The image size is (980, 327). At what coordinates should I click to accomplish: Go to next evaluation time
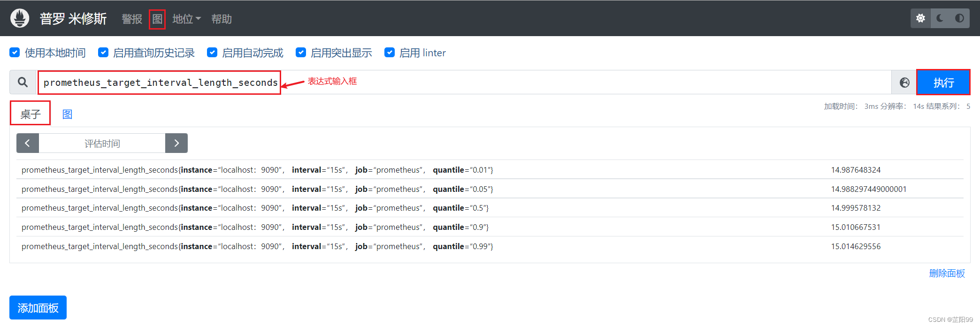pyautogui.click(x=176, y=143)
